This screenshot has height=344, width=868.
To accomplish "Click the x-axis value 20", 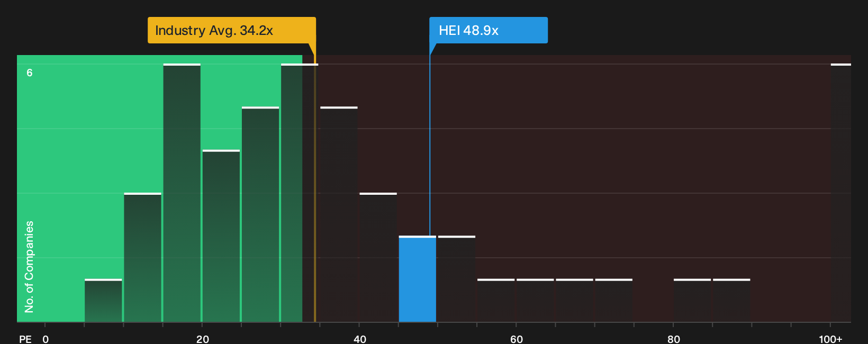I will tap(203, 339).
